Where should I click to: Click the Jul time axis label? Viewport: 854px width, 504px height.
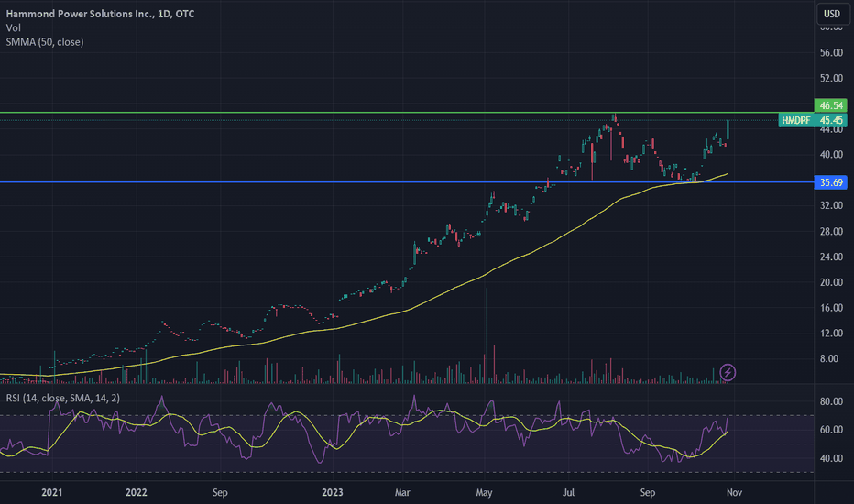568,493
